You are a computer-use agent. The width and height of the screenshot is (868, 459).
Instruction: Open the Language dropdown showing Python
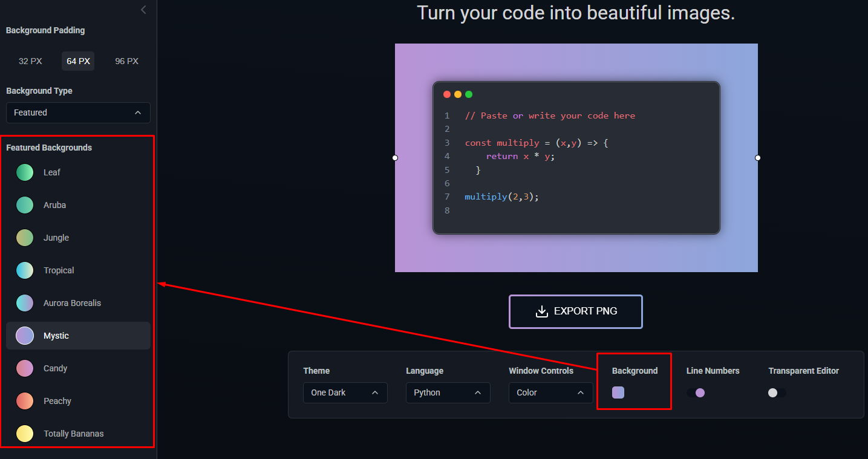click(448, 392)
